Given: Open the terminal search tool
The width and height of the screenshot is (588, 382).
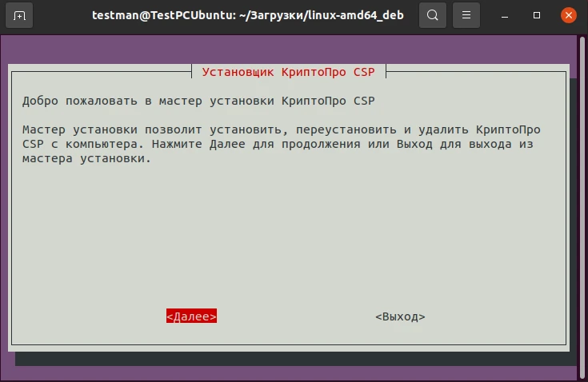Looking at the screenshot, I should (x=432, y=15).
